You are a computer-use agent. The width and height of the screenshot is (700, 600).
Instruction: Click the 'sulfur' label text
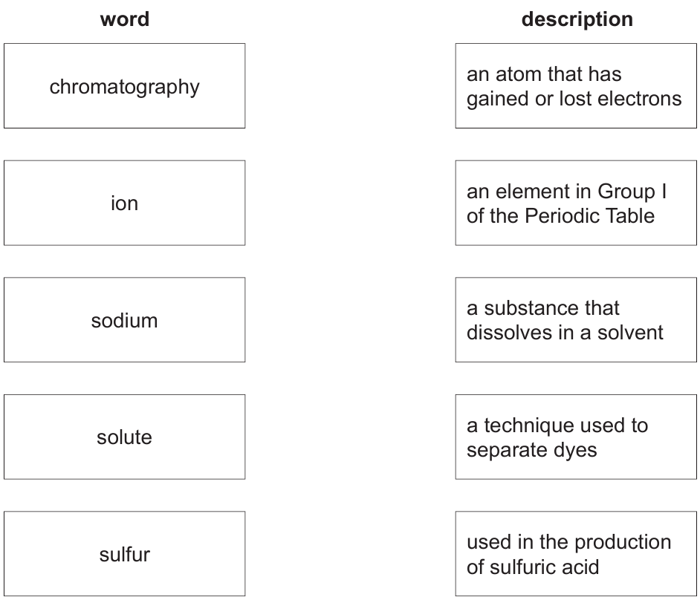pos(125,555)
